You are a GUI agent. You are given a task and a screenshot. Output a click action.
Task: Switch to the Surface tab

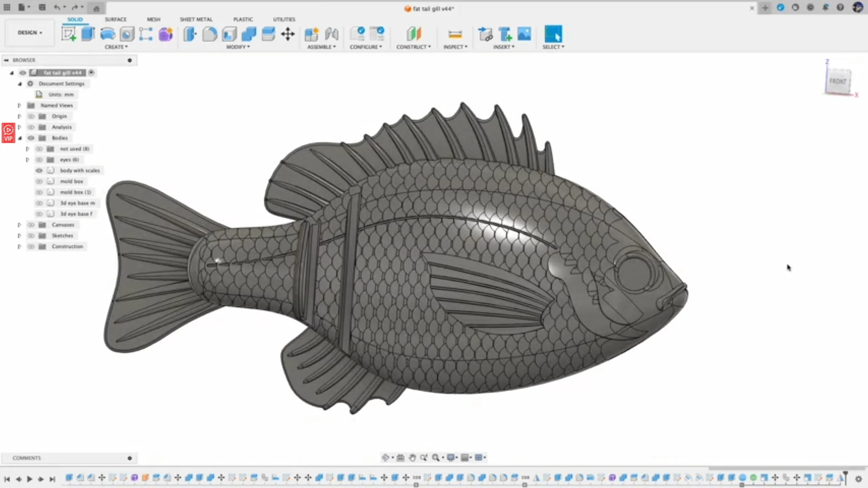tap(115, 19)
